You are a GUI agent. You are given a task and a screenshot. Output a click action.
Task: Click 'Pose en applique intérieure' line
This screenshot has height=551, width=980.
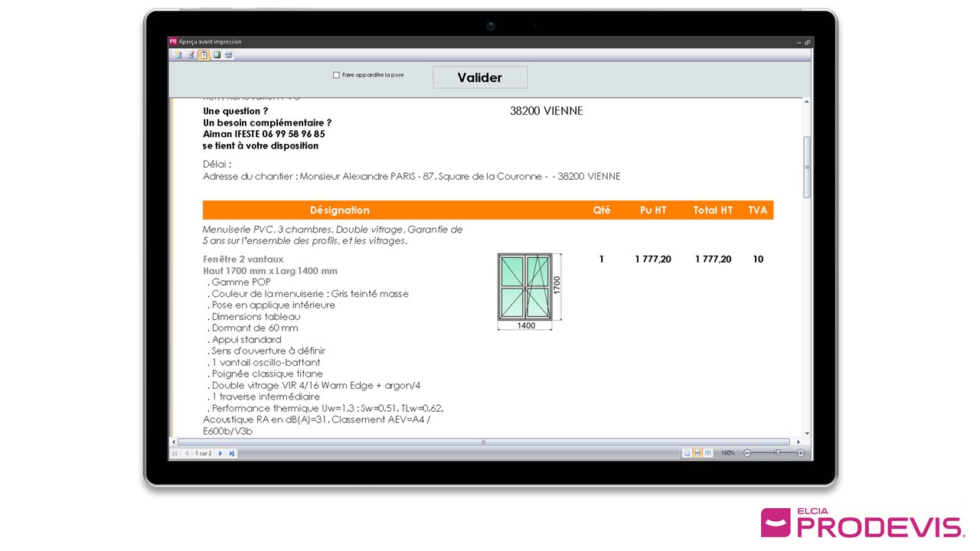click(x=271, y=305)
